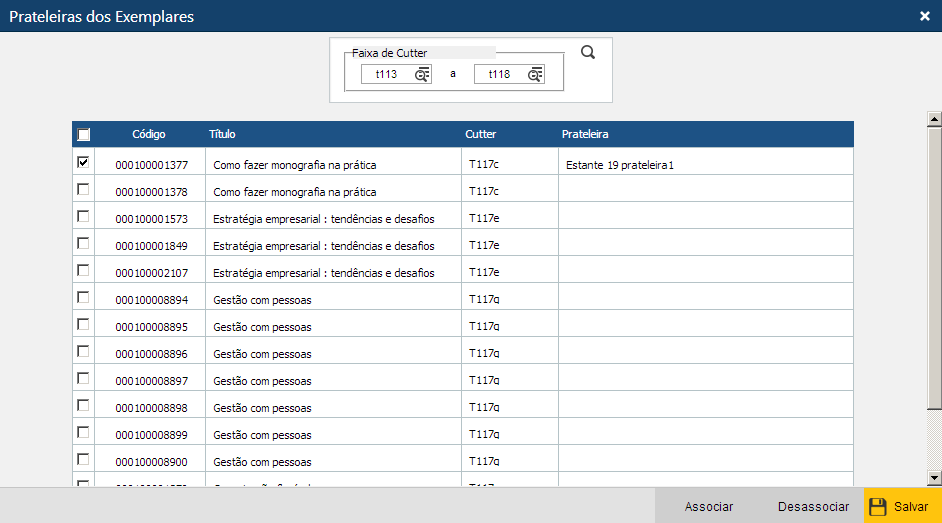942x523 pixels.
Task: Click the Código column header
Action: click(149, 134)
